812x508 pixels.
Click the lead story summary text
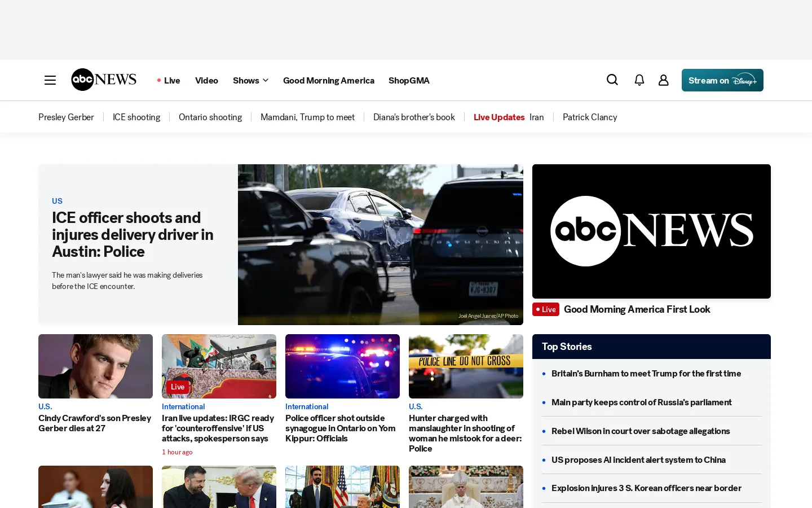(x=127, y=281)
